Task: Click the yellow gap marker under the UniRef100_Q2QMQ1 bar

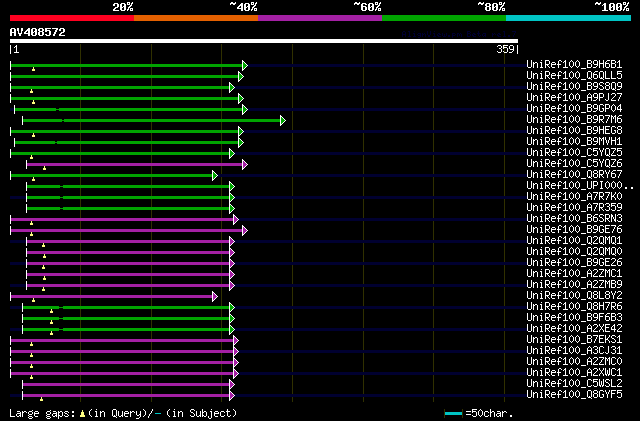Action: pyautogui.click(x=43, y=245)
